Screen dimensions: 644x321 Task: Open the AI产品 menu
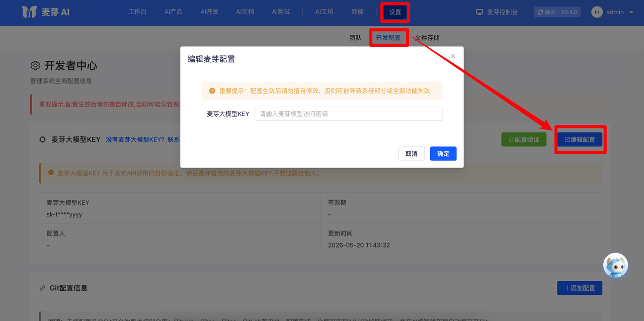click(x=174, y=12)
